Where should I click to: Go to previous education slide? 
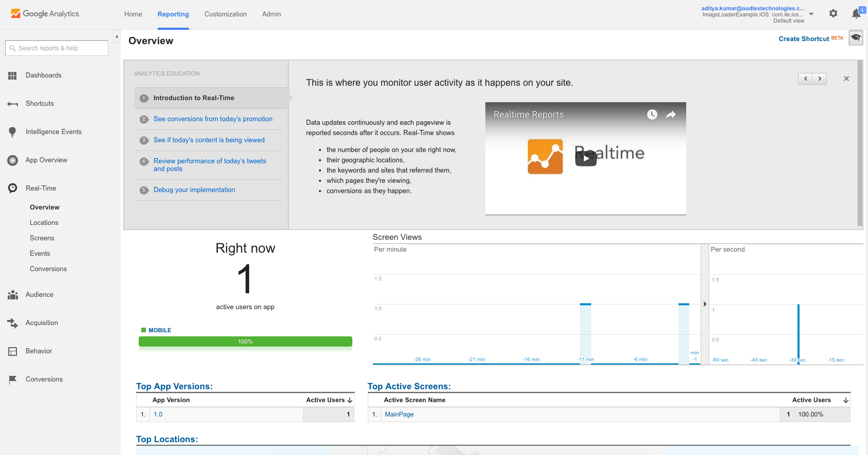[x=805, y=79]
